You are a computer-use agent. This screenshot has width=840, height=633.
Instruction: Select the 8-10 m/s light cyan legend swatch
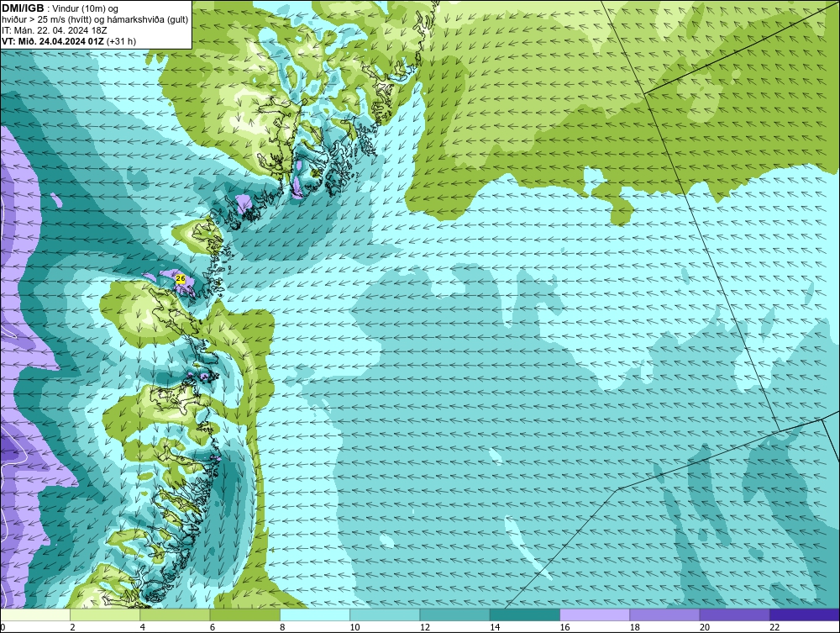[315, 615]
